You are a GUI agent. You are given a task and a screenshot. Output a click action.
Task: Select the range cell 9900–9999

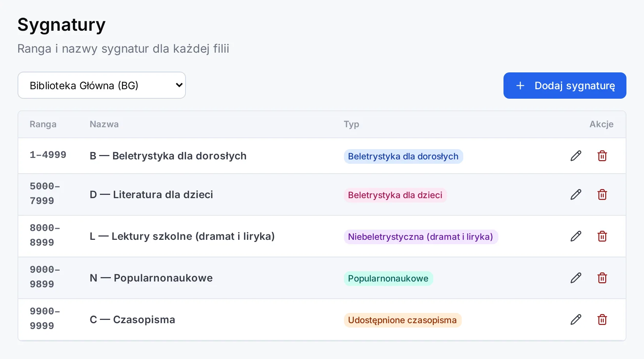[x=45, y=318]
